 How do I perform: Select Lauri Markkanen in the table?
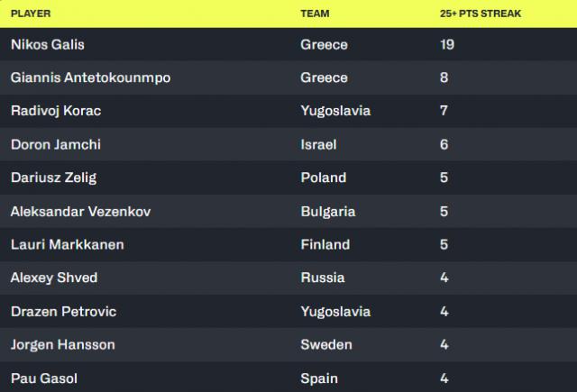68,244
